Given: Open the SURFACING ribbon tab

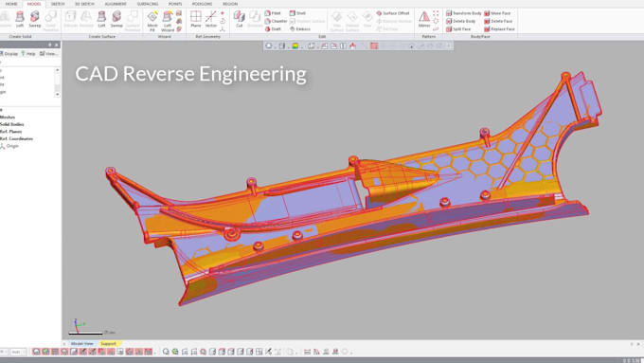Looking at the screenshot, I should coord(148,4).
